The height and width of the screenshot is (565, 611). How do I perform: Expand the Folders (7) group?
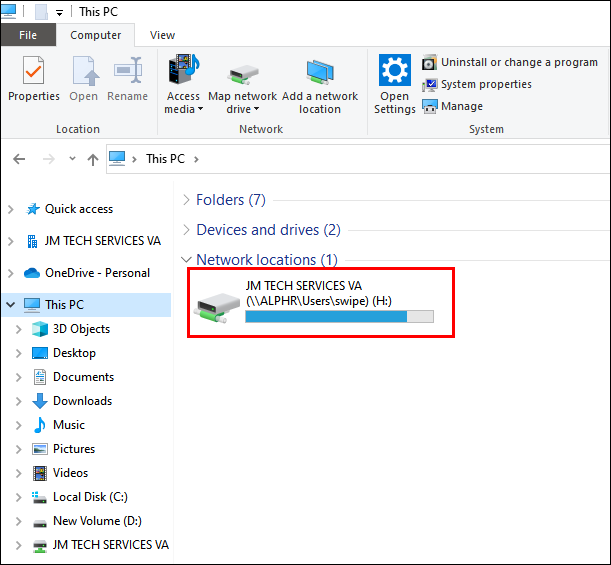187,200
